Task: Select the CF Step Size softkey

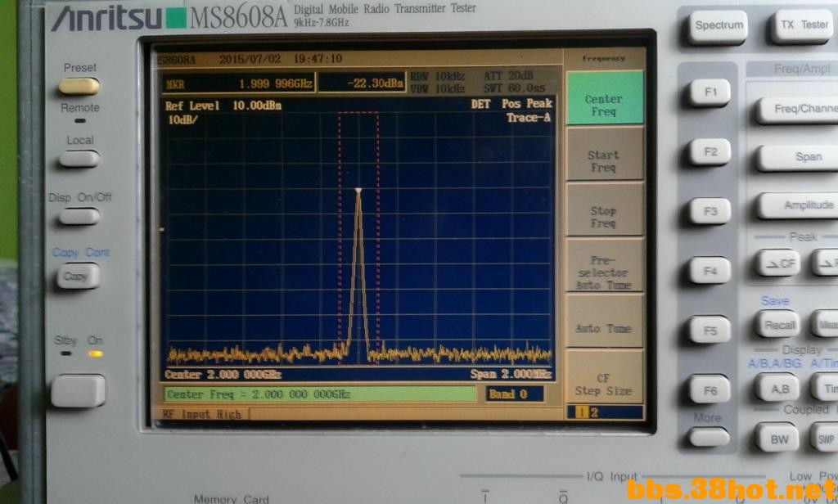Action: point(604,377)
